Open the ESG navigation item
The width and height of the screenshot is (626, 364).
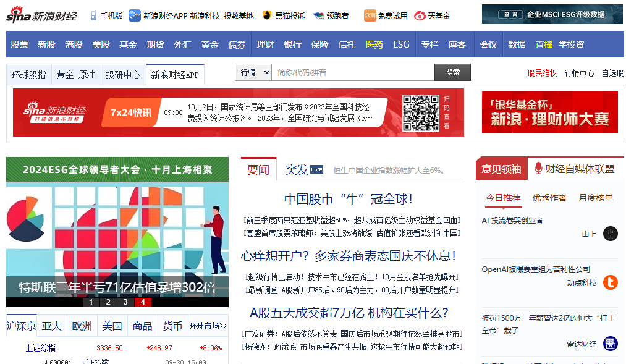tap(401, 44)
